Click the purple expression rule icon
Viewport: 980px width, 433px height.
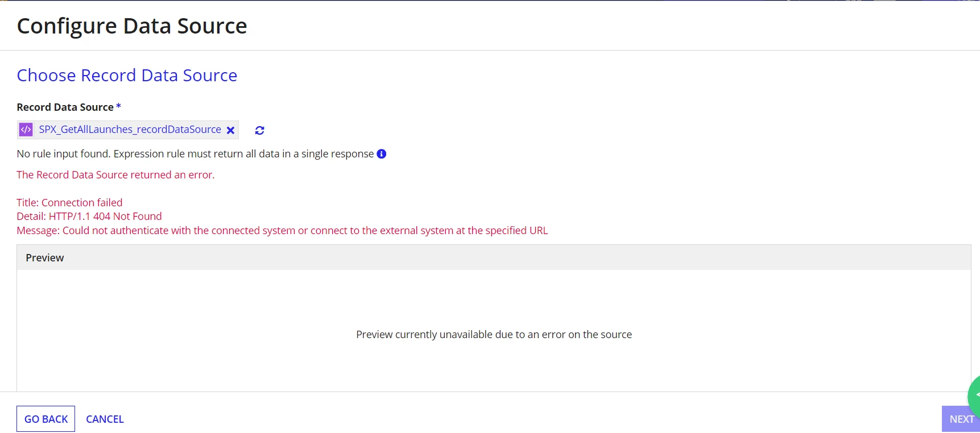tap(26, 130)
